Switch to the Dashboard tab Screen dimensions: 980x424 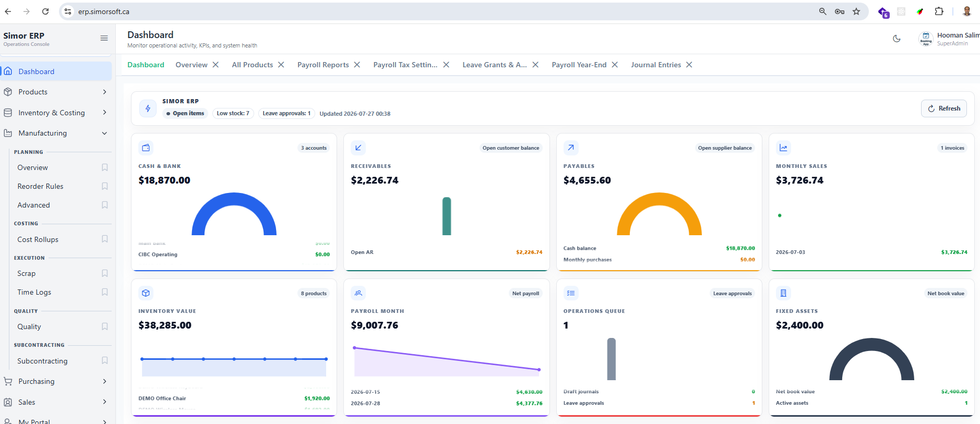(x=146, y=65)
